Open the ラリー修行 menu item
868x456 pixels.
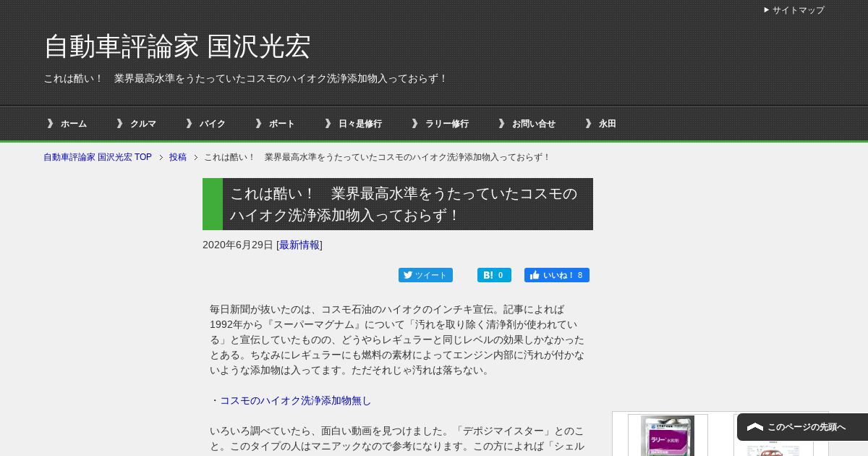[x=447, y=124]
